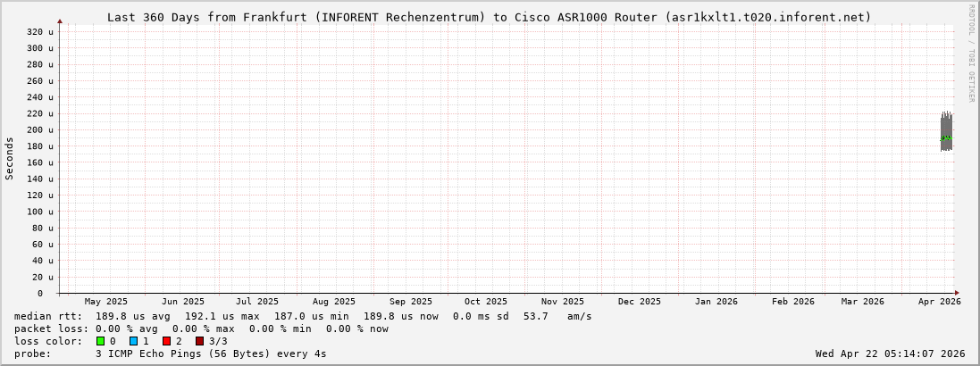
Task: Click the packet loss statistics row
Action: click(201, 329)
